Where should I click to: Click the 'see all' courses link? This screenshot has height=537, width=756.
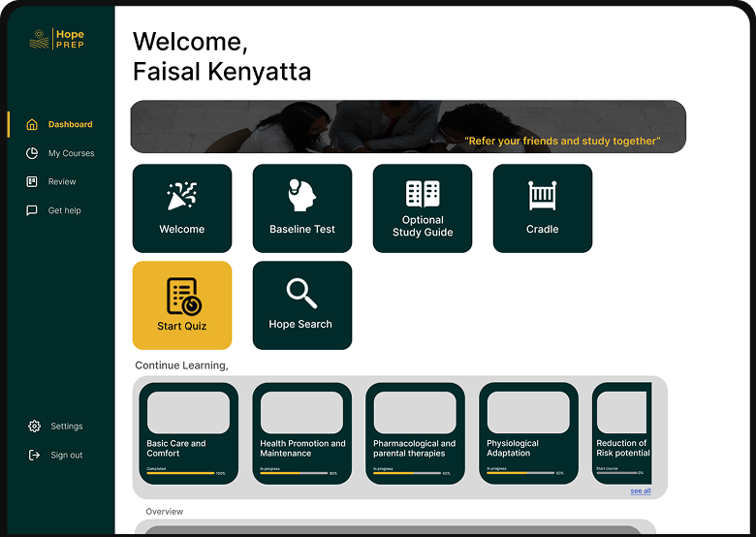(x=641, y=491)
